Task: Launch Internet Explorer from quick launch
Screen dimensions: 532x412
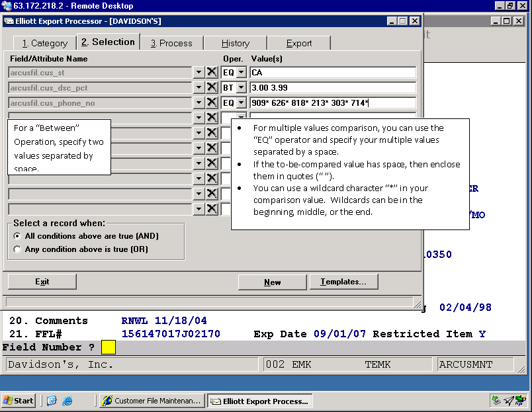Action: coord(67,401)
